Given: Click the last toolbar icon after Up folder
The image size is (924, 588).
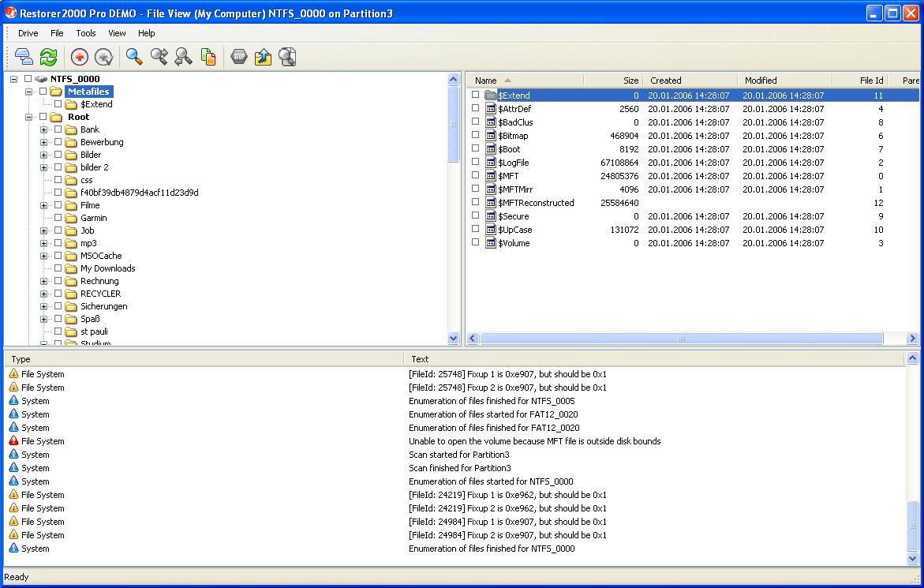Looking at the screenshot, I should [287, 57].
